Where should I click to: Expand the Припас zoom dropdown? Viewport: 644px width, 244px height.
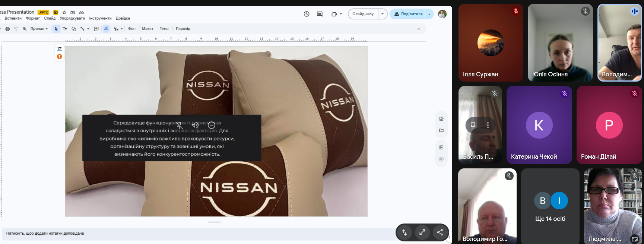pyautogui.click(x=39, y=29)
